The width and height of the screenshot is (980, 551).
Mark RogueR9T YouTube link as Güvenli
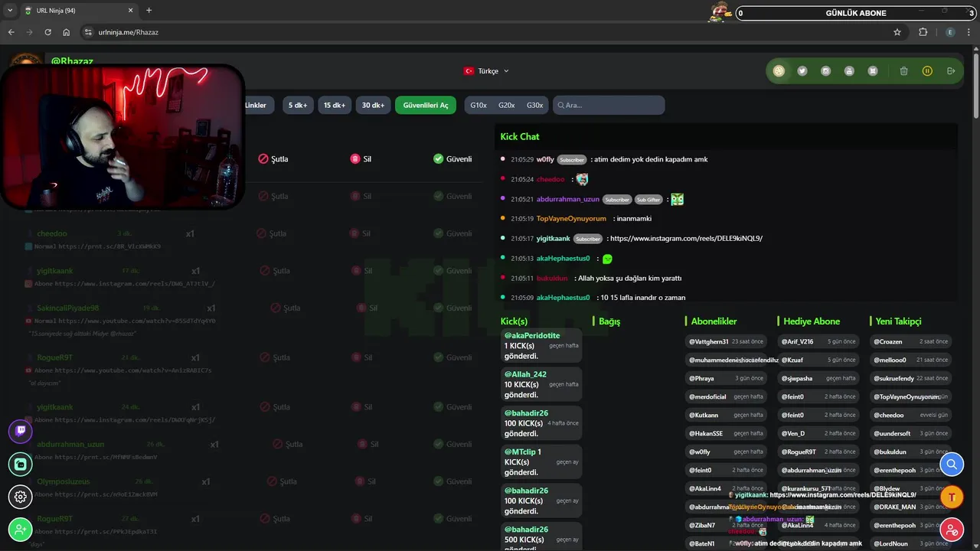[x=452, y=357]
